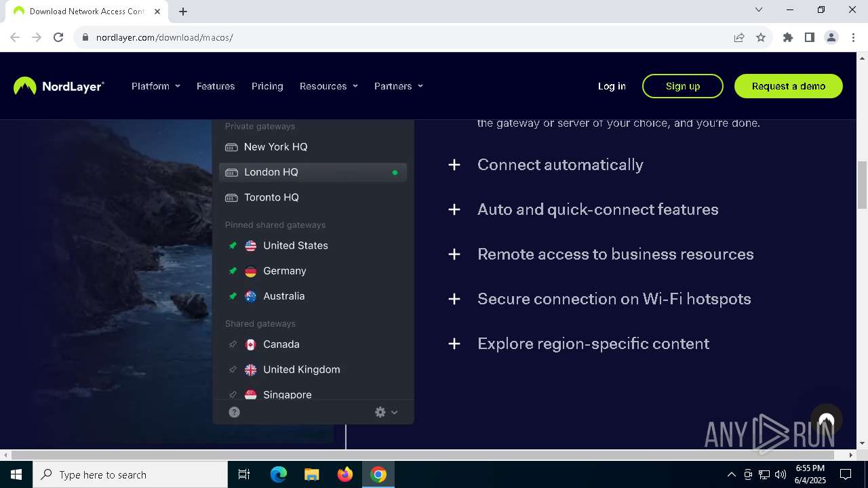Select the Canada gateway
Viewport: 868px width, 488px height.
313,344
